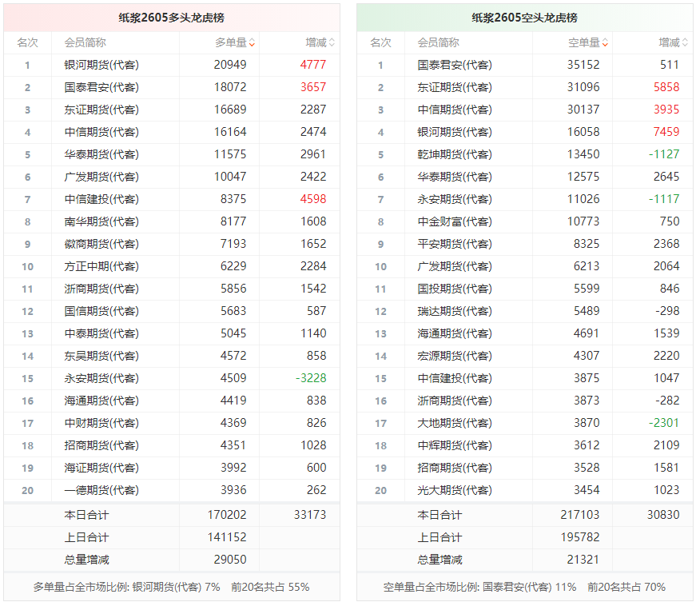Click short total change 30830
The height and width of the screenshot is (606, 700).
(x=663, y=515)
